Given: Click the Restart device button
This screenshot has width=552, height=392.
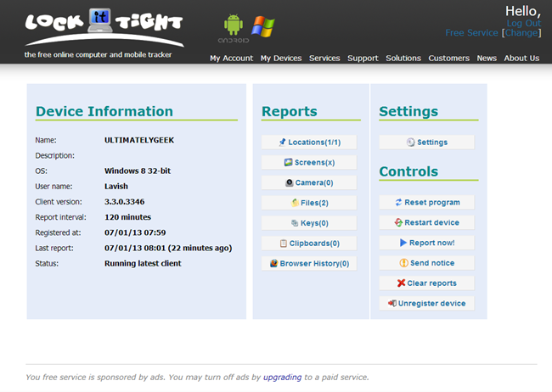Looking at the screenshot, I should [426, 222].
